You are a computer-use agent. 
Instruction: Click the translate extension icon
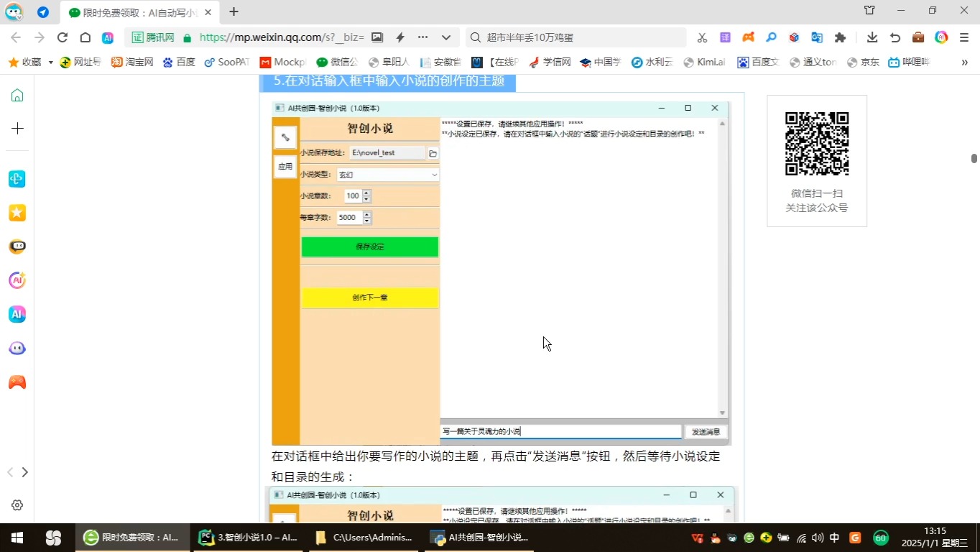tap(817, 37)
